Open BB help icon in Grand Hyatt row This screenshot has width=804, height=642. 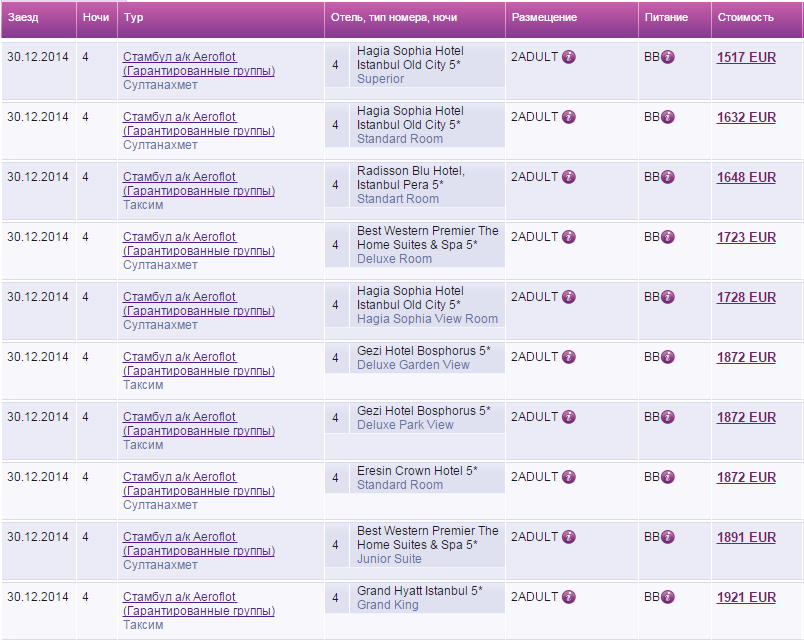668,597
